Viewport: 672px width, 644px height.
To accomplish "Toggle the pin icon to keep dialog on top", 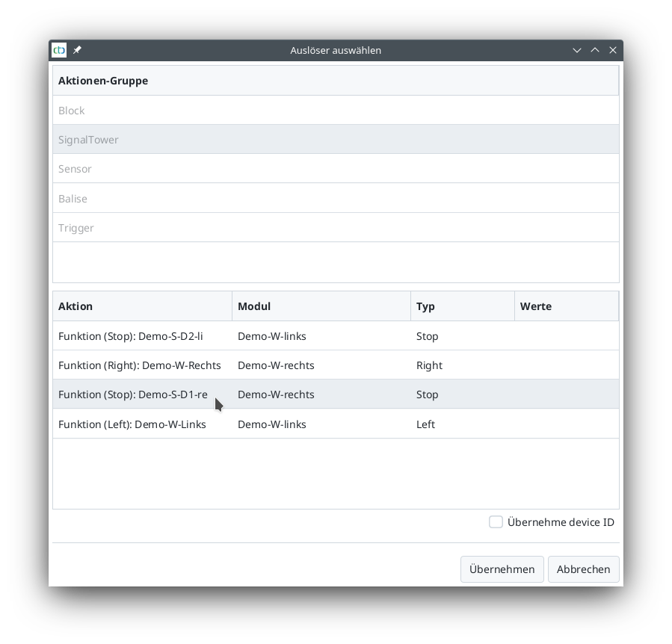I will pyautogui.click(x=77, y=50).
